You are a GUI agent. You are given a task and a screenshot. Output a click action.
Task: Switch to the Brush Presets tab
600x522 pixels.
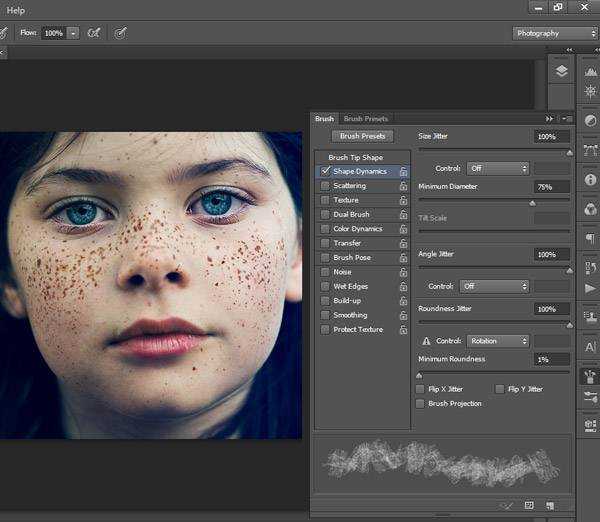tap(366, 119)
